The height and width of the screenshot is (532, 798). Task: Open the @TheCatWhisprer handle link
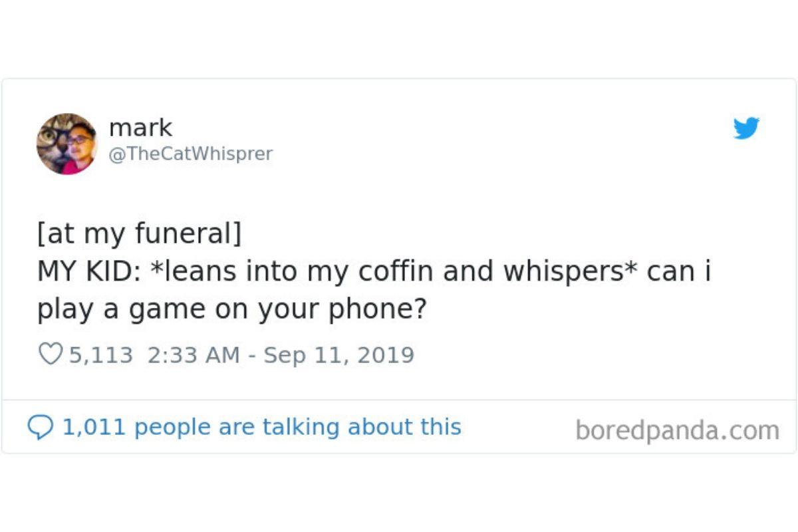190,154
